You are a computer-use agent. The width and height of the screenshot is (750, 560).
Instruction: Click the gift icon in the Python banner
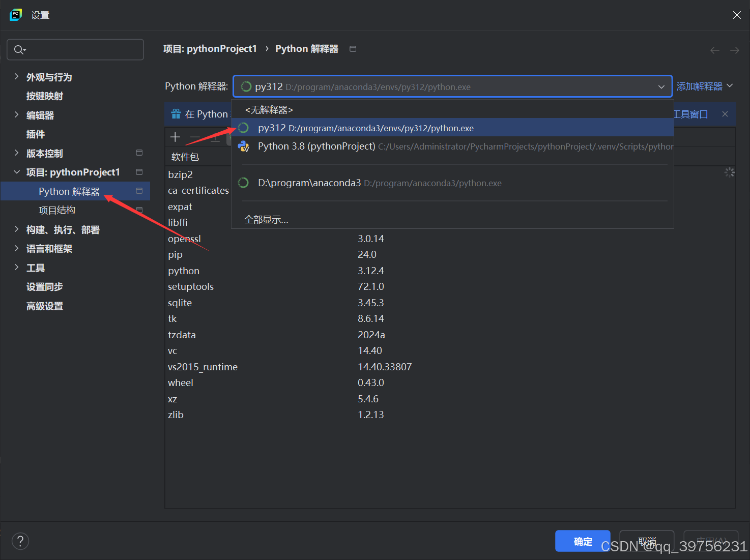pyautogui.click(x=176, y=113)
